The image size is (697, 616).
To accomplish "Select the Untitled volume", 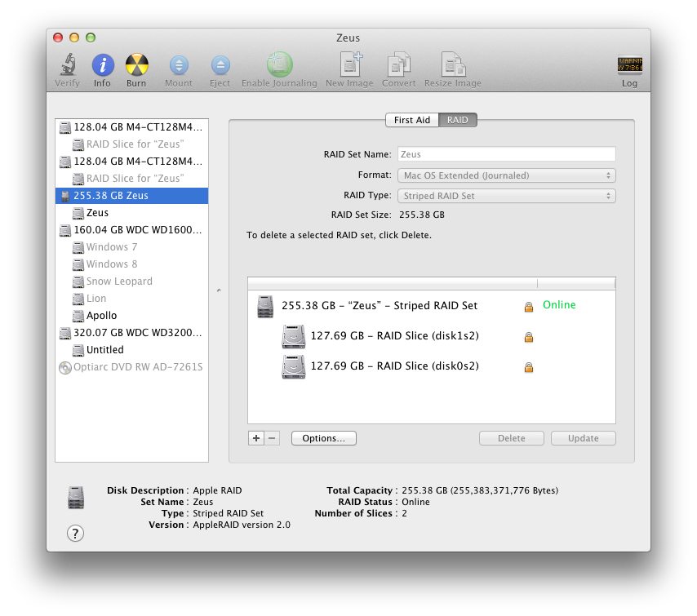I will pos(131,350).
